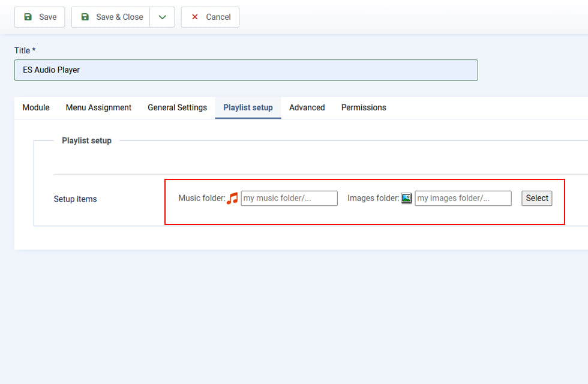This screenshot has height=384, width=588.
Task: Open the Advanced tab
Action: [x=307, y=108]
